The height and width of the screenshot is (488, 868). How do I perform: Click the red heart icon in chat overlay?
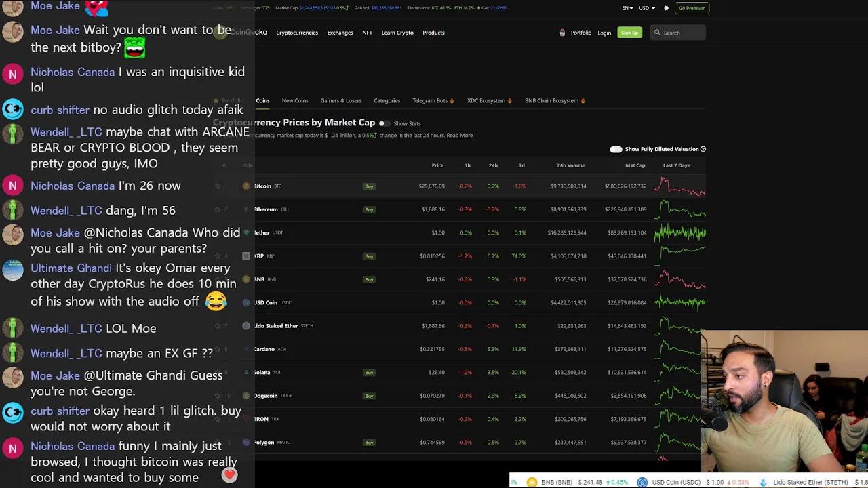[230, 476]
